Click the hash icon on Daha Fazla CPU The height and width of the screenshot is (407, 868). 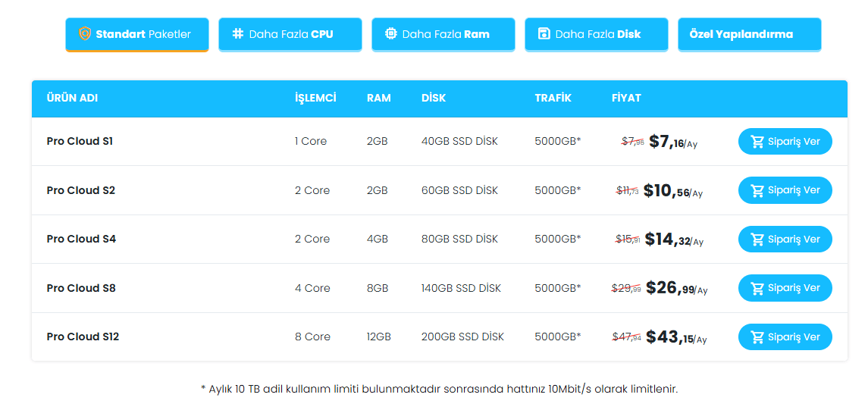point(238,34)
